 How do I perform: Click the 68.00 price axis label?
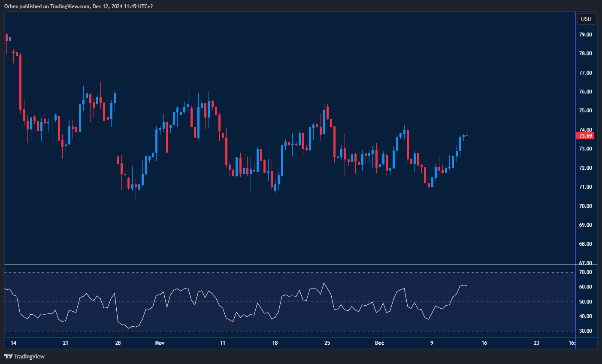coord(585,244)
